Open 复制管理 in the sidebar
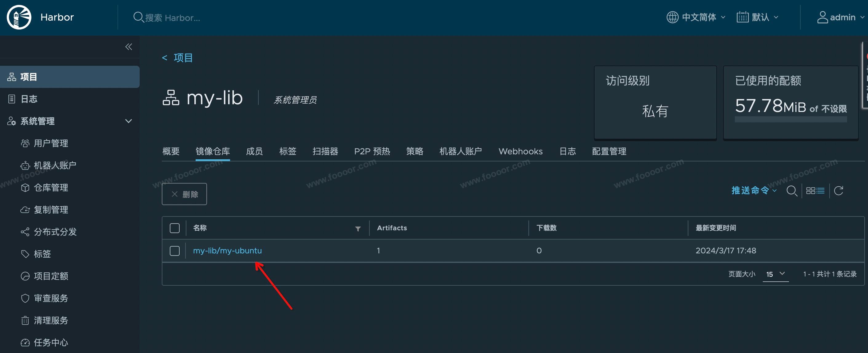Image resolution: width=868 pixels, height=353 pixels. [50, 209]
